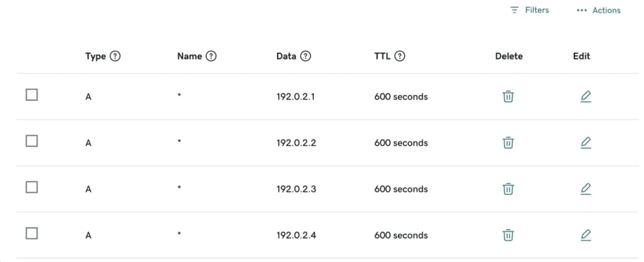Check the 192.0.2.3 record row
The image size is (644, 262).
32,187
